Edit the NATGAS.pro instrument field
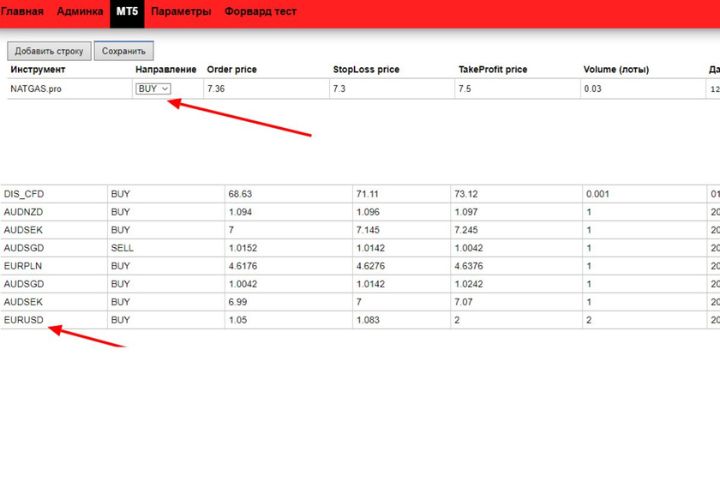Image resolution: width=720 pixels, height=500 pixels. [70, 89]
